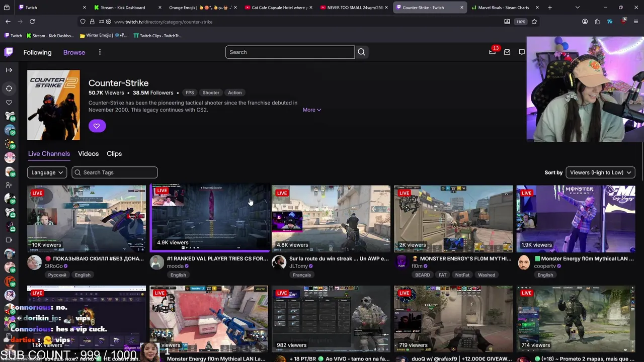Open the fl0m 2K viewers stream thumbnail
This screenshot has height=362, width=644.
[453, 219]
